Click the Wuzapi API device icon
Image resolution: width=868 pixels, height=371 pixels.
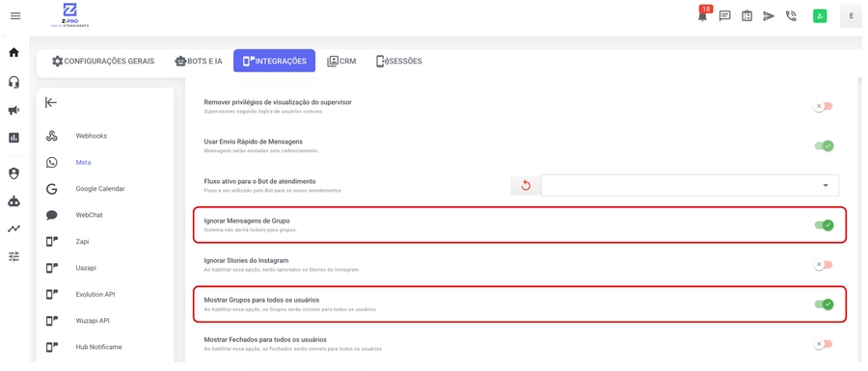point(51,321)
